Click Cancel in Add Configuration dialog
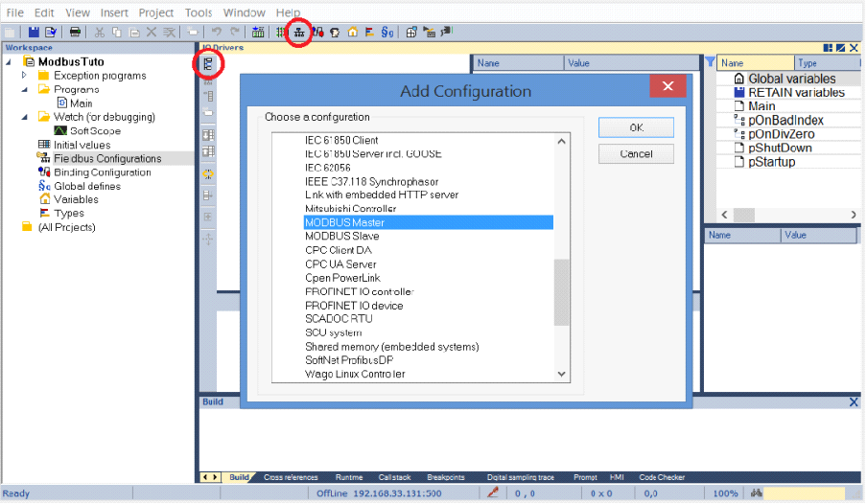867x504 pixels. (636, 153)
